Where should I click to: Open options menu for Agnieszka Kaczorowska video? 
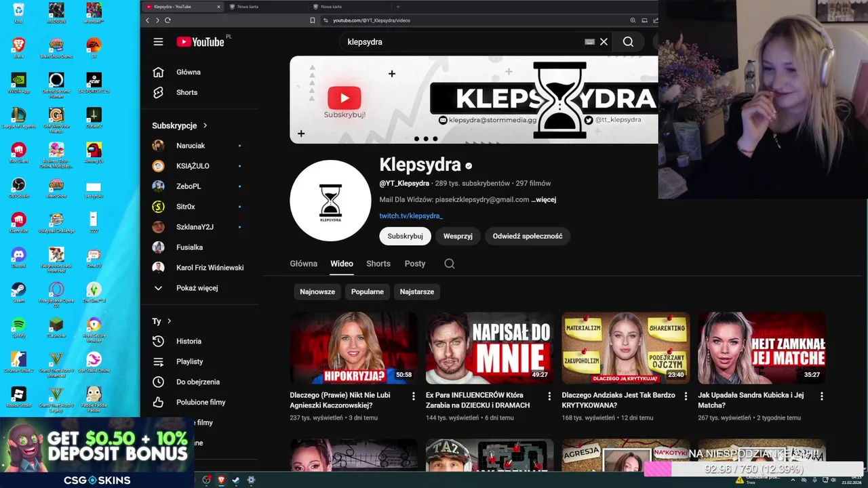point(413,396)
